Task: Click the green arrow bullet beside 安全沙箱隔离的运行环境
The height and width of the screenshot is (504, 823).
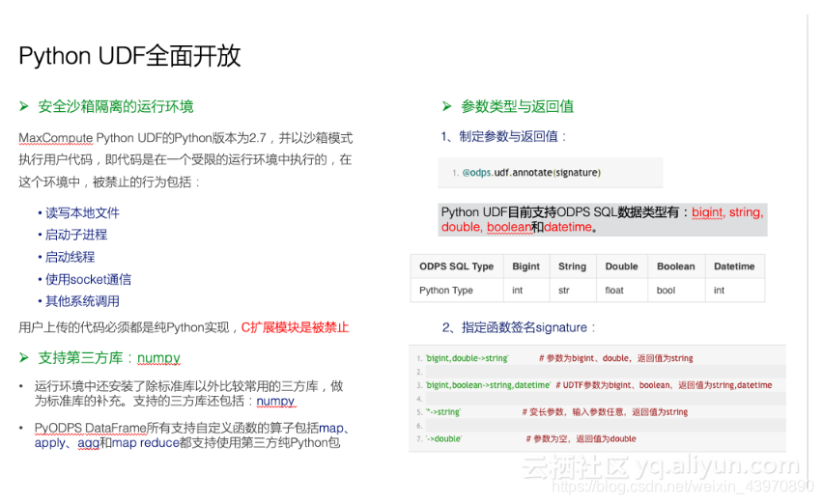Action: [23, 106]
